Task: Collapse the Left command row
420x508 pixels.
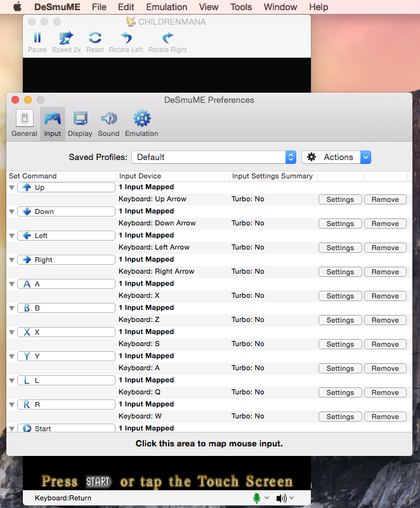Action: coord(11,236)
